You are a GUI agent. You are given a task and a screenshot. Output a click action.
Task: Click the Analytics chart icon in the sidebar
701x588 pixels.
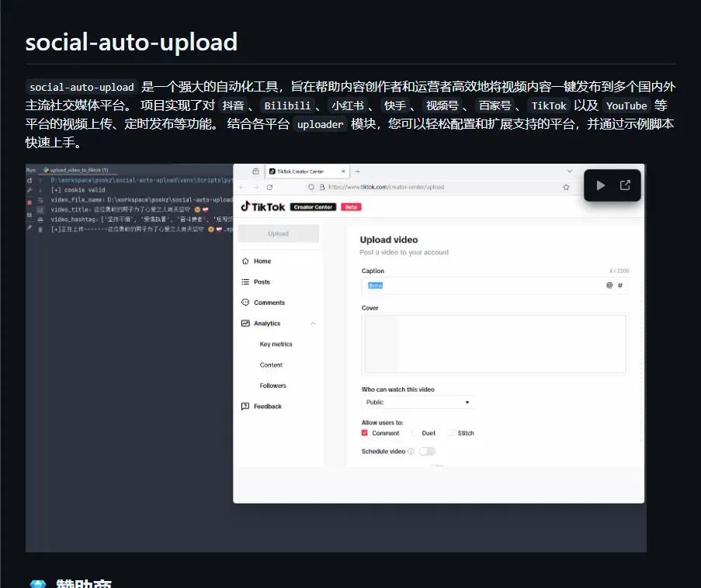click(245, 323)
